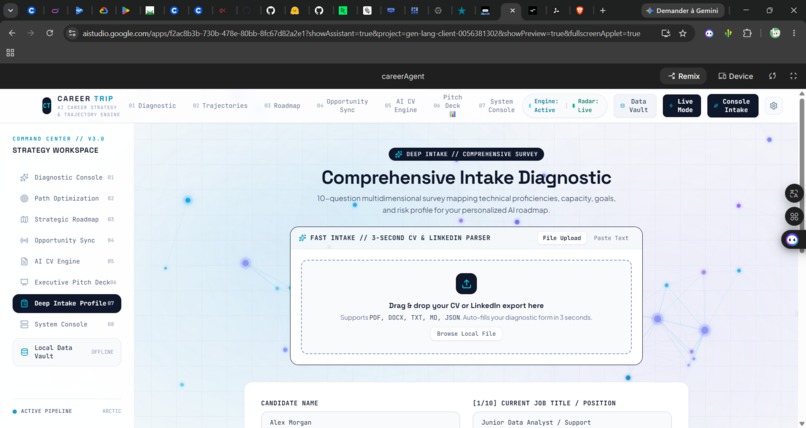Switch to Paste Text input mode
Viewport: 806px width, 428px height.
611,238
